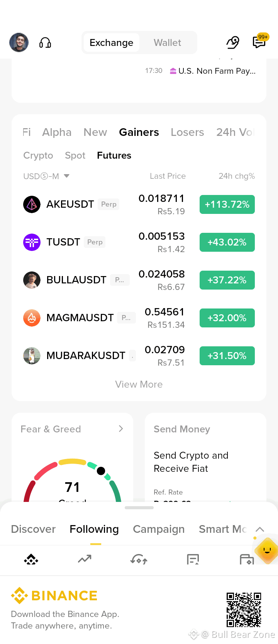
Task: Switch to the Wallet toggle
Action: [167, 42]
